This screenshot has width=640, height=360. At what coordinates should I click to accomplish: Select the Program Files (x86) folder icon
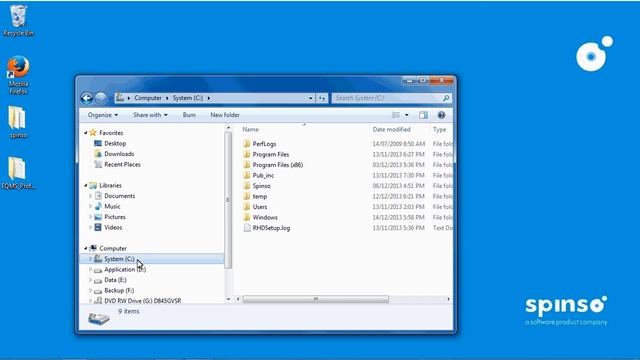[247, 165]
